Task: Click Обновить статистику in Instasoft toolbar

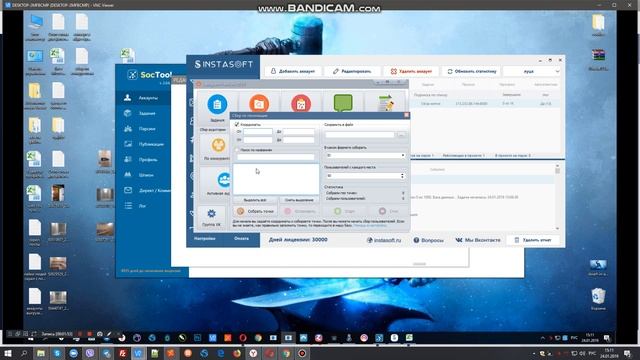Action: coord(471,71)
